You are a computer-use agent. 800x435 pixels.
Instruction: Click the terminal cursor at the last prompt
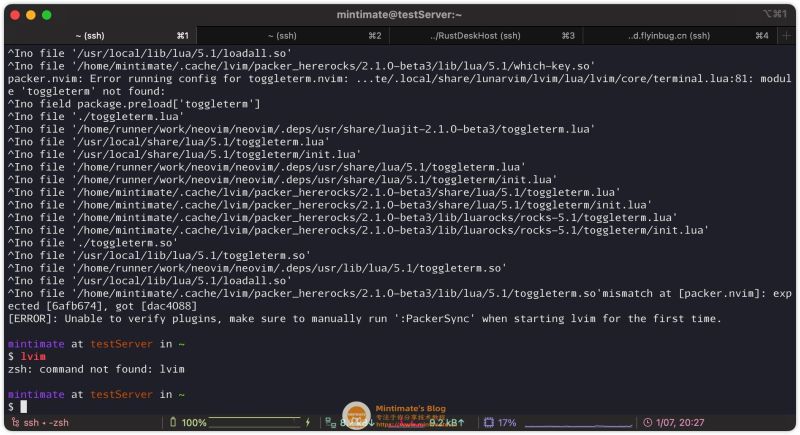(23, 406)
